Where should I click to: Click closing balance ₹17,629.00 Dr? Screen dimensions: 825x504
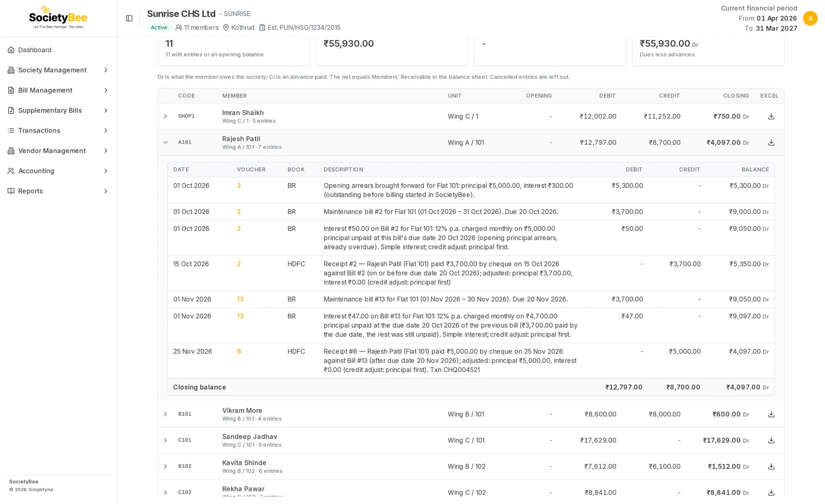[x=725, y=441]
